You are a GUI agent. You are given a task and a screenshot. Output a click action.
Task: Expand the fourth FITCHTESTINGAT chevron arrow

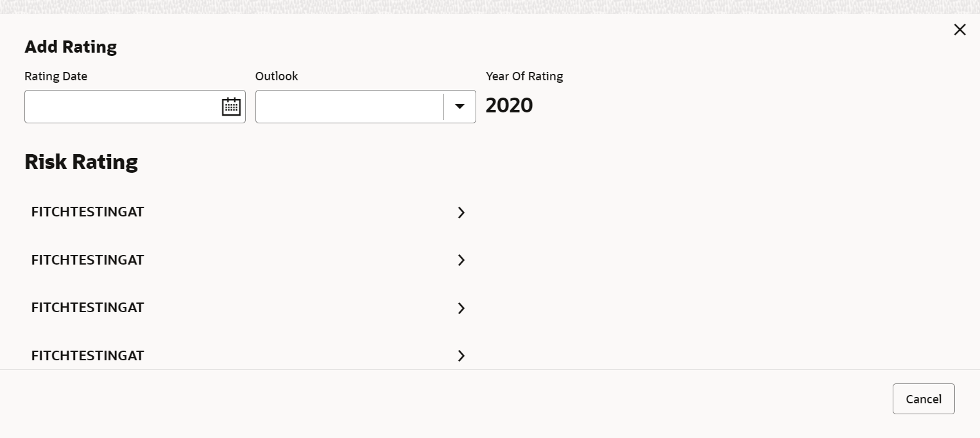tap(461, 356)
